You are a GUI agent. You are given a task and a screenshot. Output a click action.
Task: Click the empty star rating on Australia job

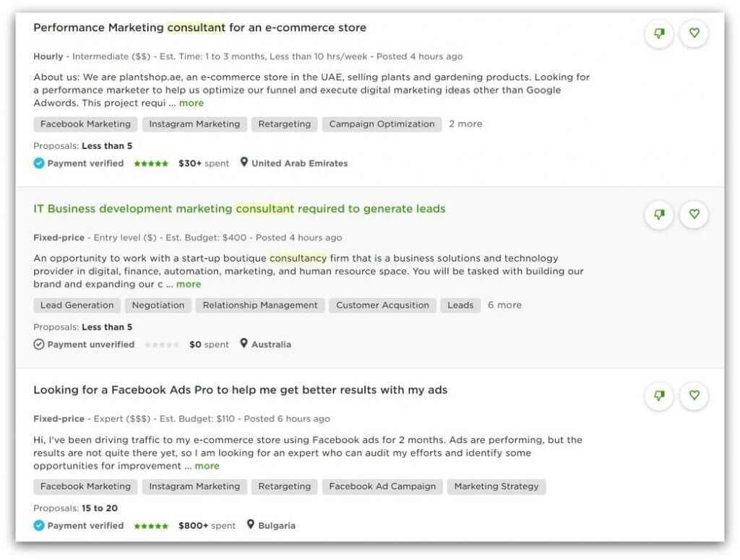(x=160, y=345)
